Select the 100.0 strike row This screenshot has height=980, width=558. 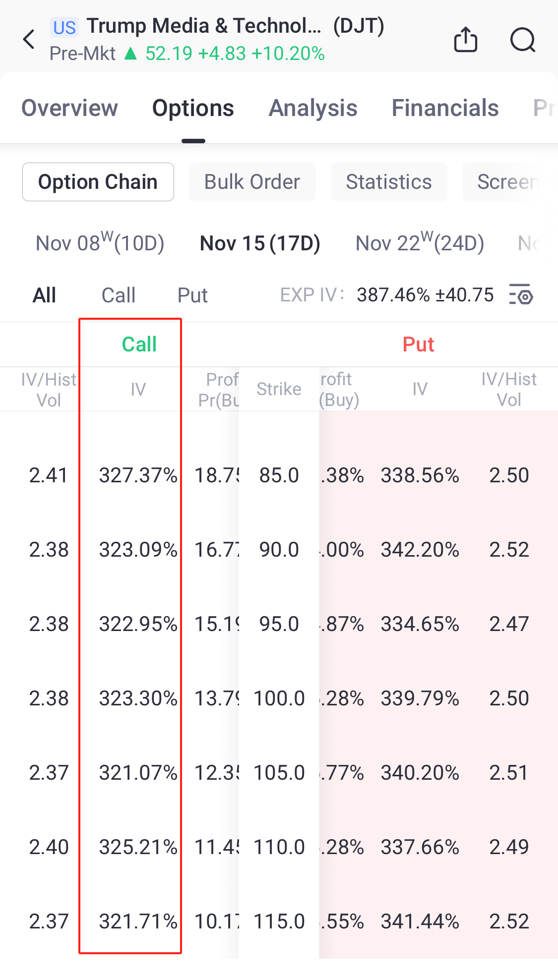[279, 698]
